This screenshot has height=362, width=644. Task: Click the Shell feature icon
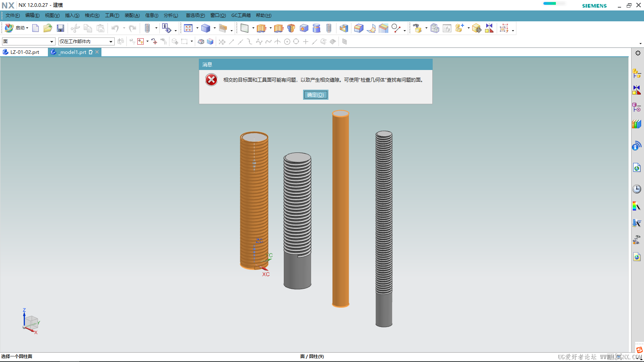[344, 28]
